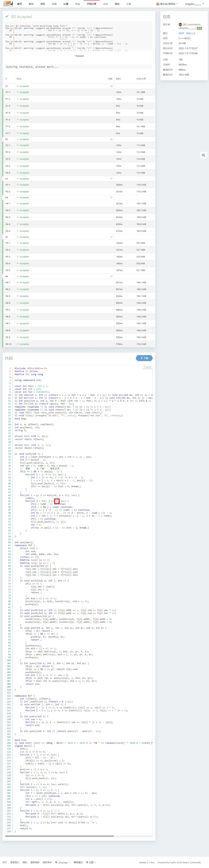Image resolution: width=209 pixels, height=868 pixels.
Task: Open the 主题 theme dropdown
Action: click(91, 862)
